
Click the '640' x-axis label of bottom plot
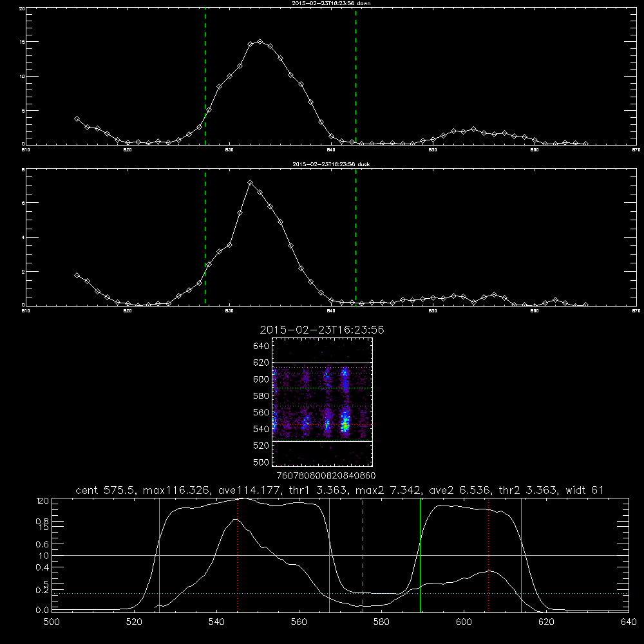[x=629, y=622]
